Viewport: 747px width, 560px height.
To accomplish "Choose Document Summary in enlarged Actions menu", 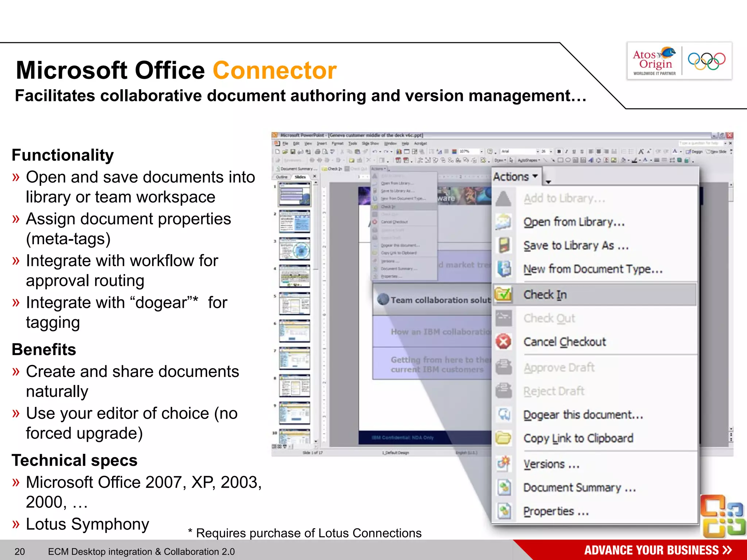I will 580,487.
